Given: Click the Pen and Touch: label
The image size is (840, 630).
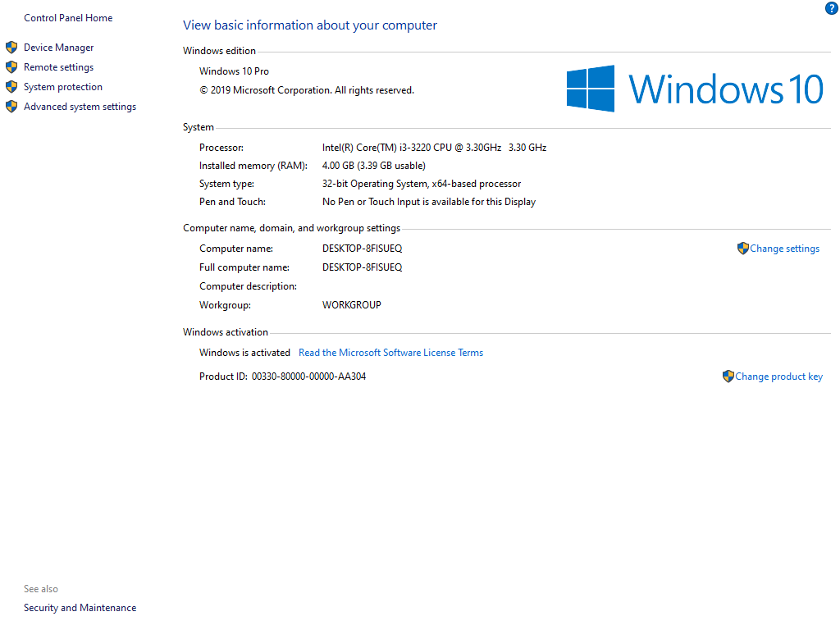Looking at the screenshot, I should click(x=232, y=202).
